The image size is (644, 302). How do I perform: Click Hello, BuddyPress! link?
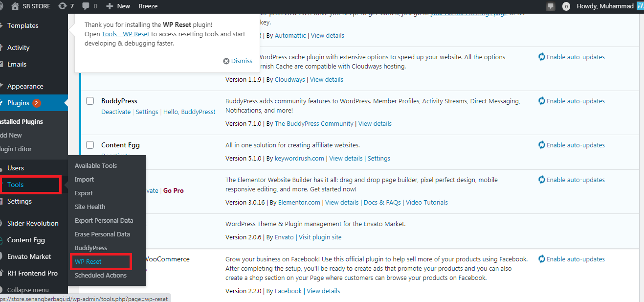[189, 112]
